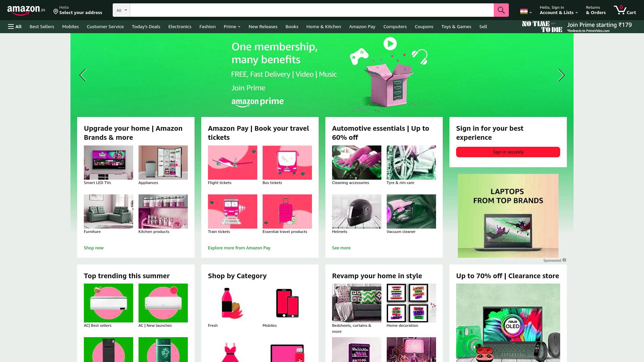Open Toys & Games nav item
The height and width of the screenshot is (362, 644).
[456, 26]
